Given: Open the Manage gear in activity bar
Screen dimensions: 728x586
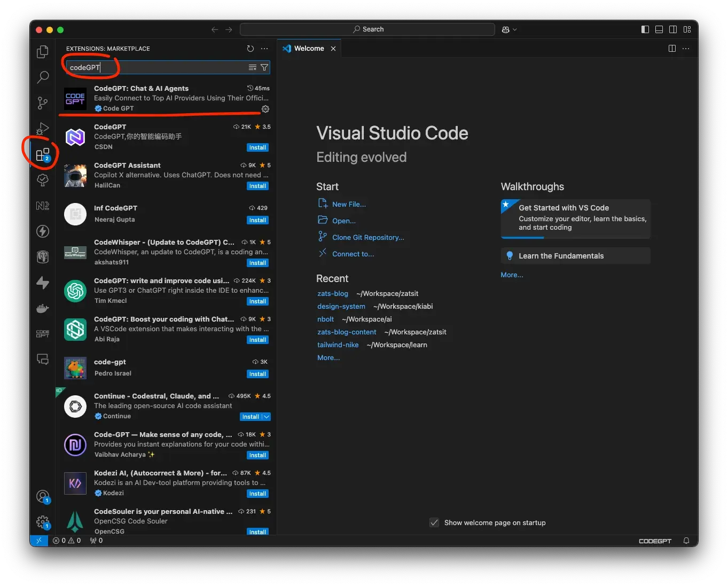Looking at the screenshot, I should (43, 522).
